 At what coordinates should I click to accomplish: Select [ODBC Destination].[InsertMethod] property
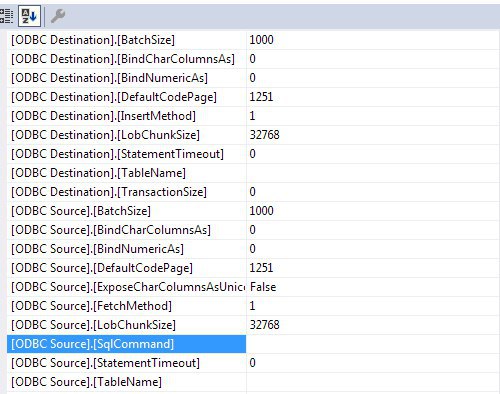[x=127, y=116]
